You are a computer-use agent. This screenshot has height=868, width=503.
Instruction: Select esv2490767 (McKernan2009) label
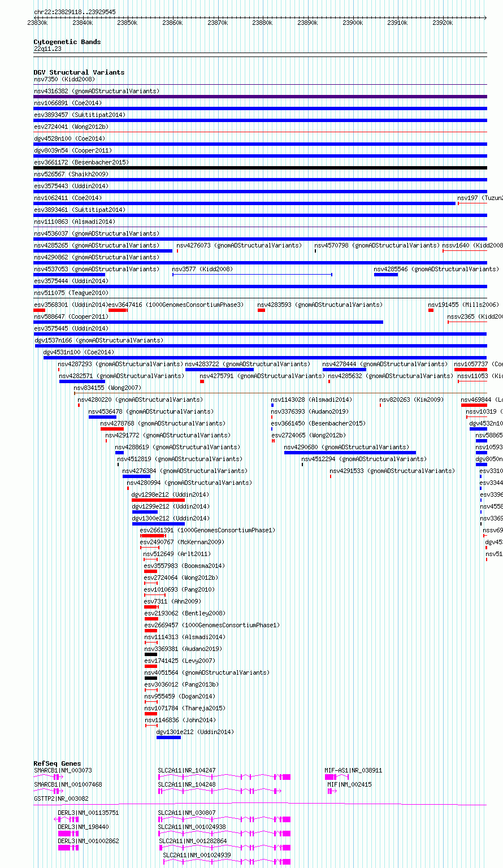click(182, 542)
